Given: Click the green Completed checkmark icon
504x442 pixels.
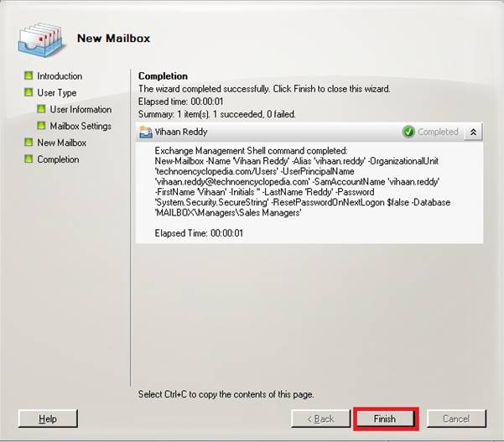Looking at the screenshot, I should click(x=408, y=132).
